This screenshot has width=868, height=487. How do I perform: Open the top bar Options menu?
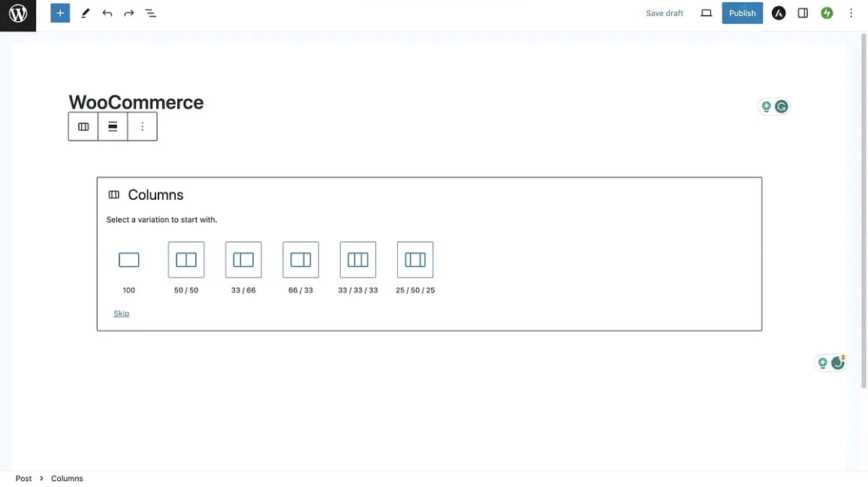[x=851, y=14]
